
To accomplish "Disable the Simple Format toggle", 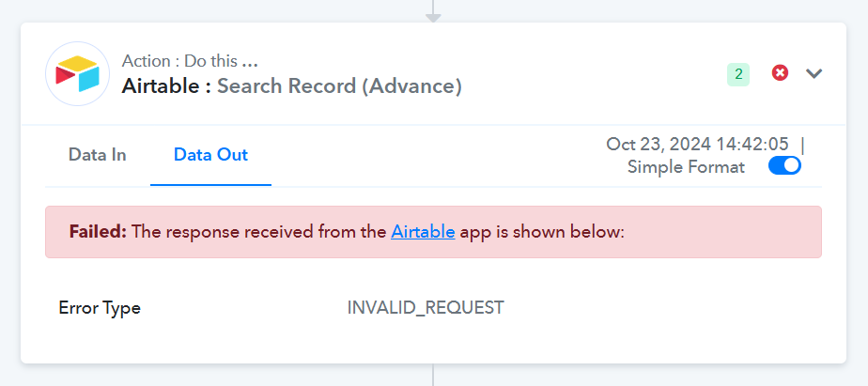I will [x=784, y=166].
